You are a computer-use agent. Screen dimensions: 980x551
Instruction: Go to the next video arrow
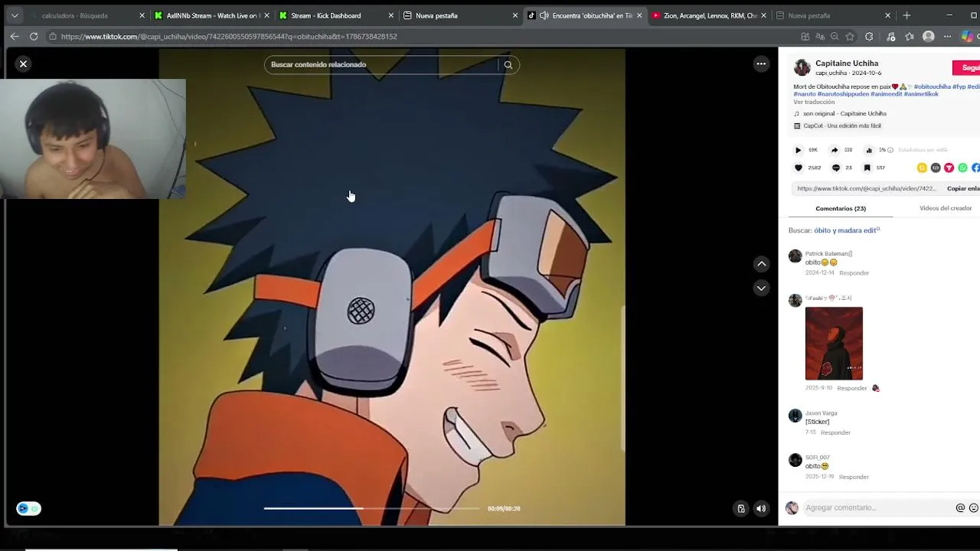761,288
